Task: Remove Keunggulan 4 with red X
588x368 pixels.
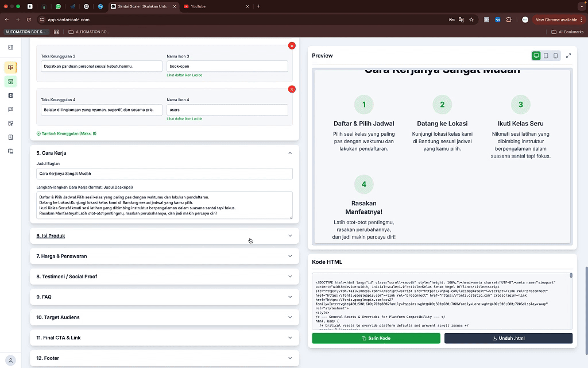Action: 292,89
